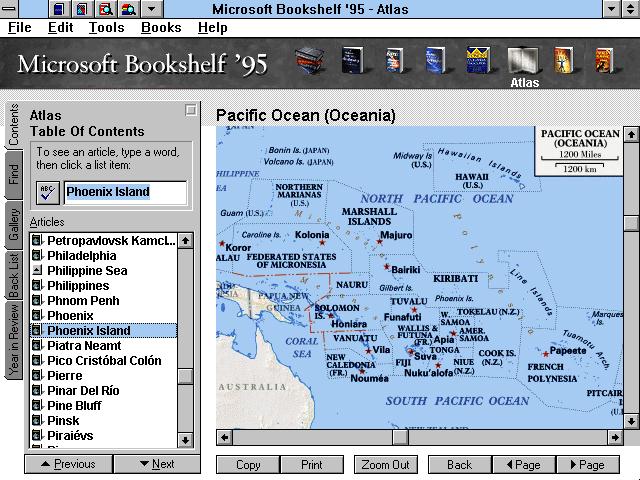Click the icon beside Pierre article
The image size is (640, 480).
point(37,376)
